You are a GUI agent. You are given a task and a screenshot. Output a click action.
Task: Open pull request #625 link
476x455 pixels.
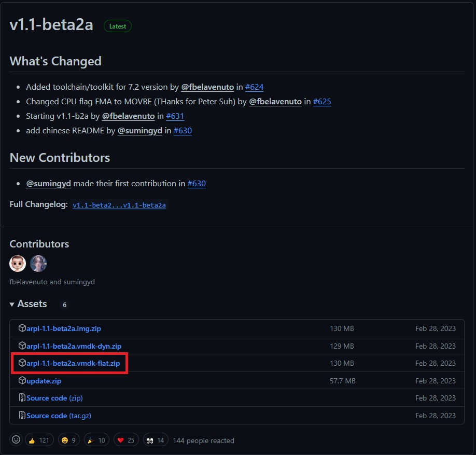coord(322,102)
